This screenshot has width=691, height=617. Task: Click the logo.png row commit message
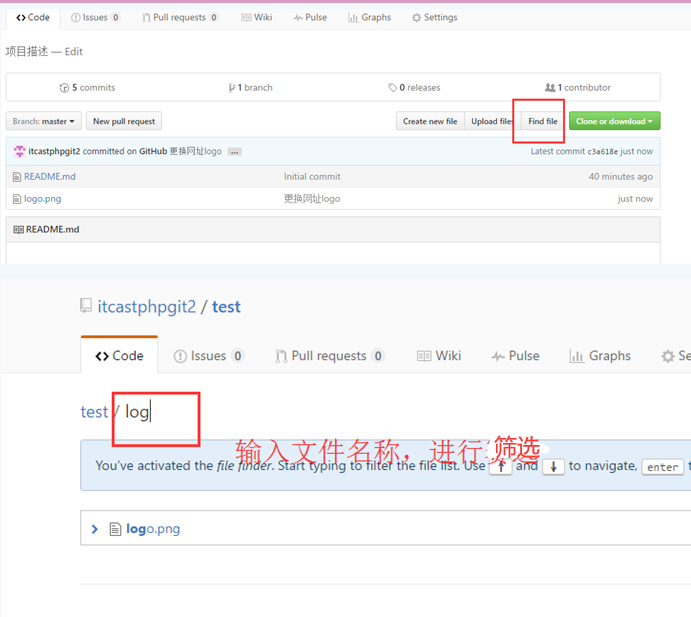312,199
